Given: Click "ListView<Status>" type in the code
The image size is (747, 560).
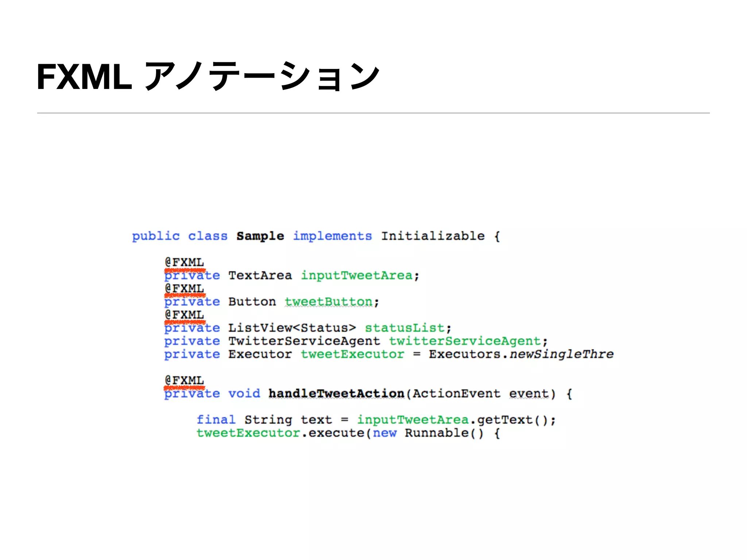Looking at the screenshot, I should 292,328.
